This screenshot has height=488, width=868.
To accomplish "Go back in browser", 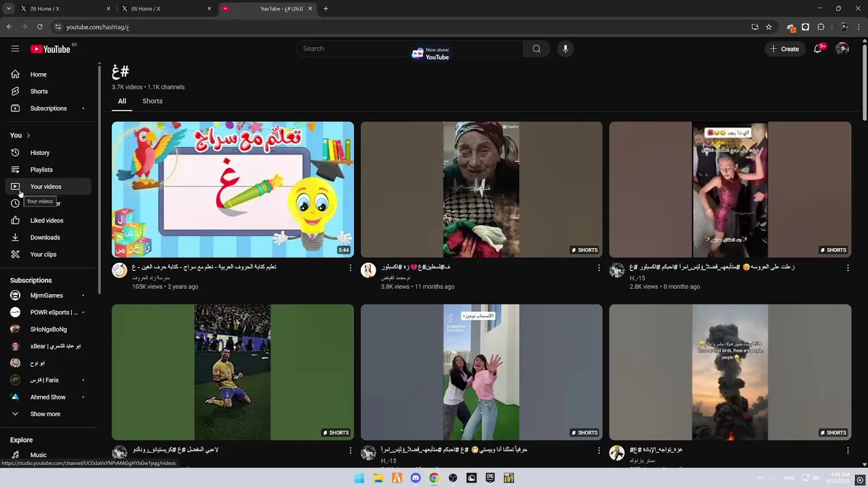I will pos(9,27).
